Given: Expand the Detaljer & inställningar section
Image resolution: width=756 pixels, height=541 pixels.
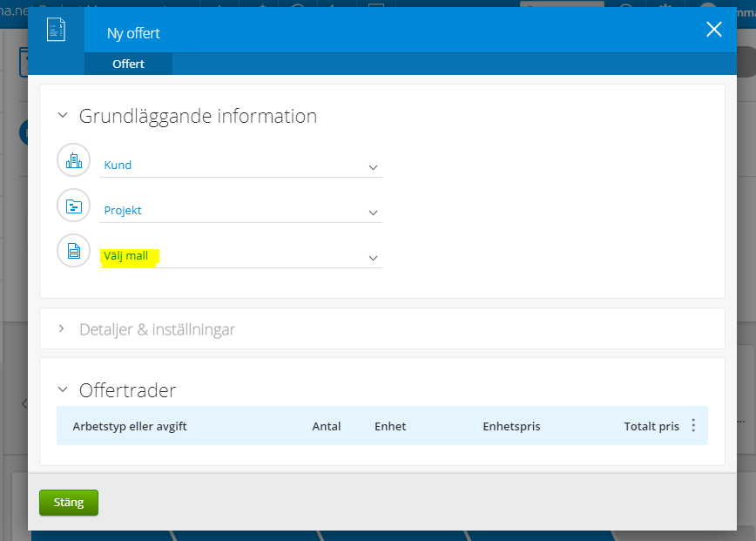Looking at the screenshot, I should [x=62, y=328].
